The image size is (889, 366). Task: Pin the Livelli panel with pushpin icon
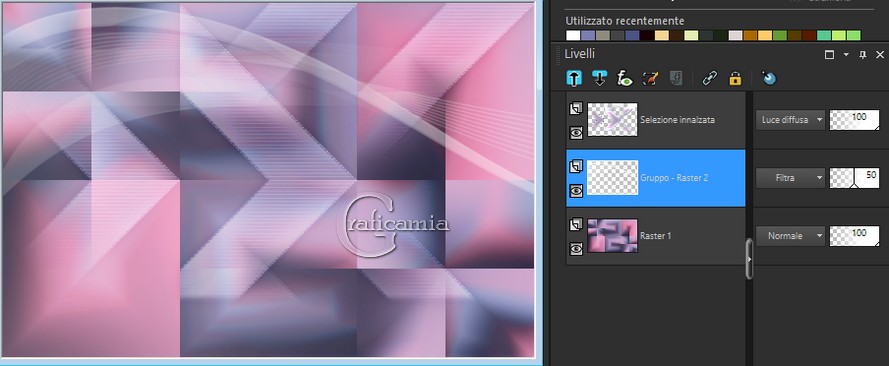point(863,55)
